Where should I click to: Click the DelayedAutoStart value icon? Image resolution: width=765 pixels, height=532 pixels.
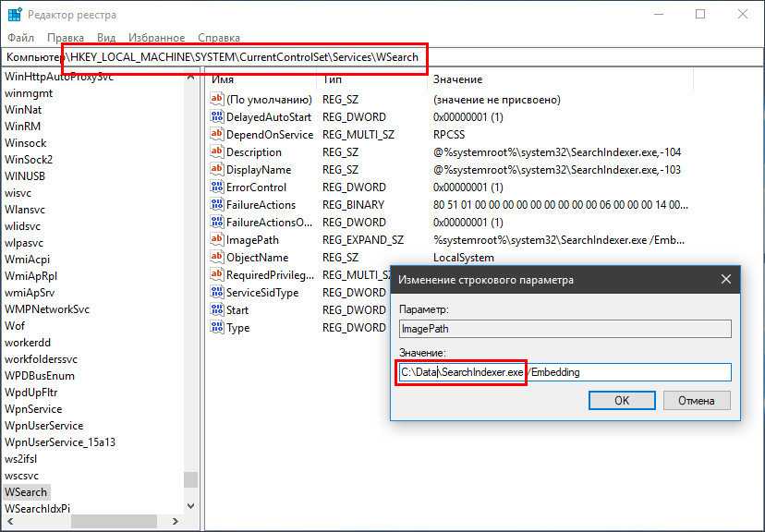pos(218,117)
